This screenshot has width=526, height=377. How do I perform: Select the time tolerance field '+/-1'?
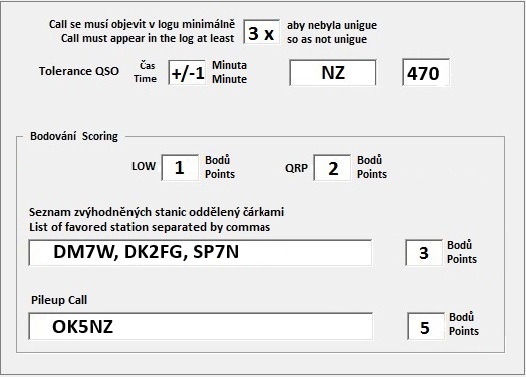187,72
